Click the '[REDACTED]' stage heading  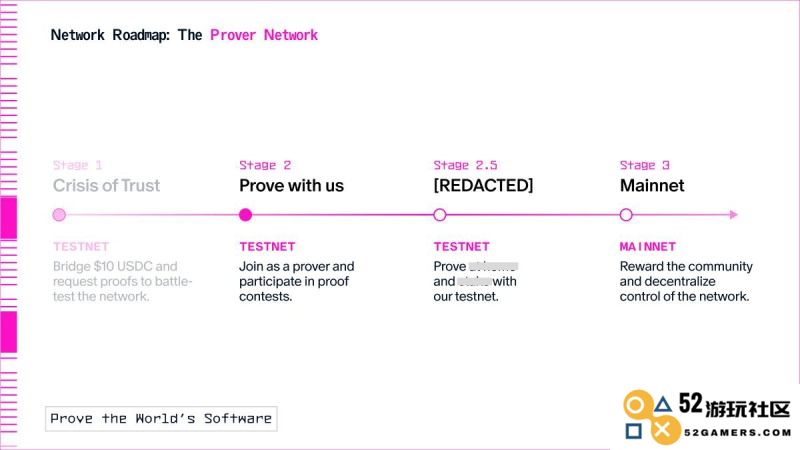(483, 186)
